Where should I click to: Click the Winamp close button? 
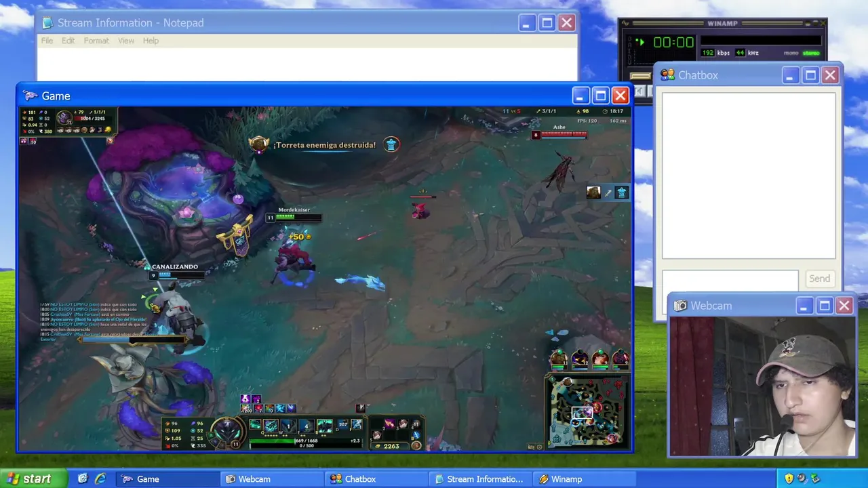pyautogui.click(x=823, y=24)
